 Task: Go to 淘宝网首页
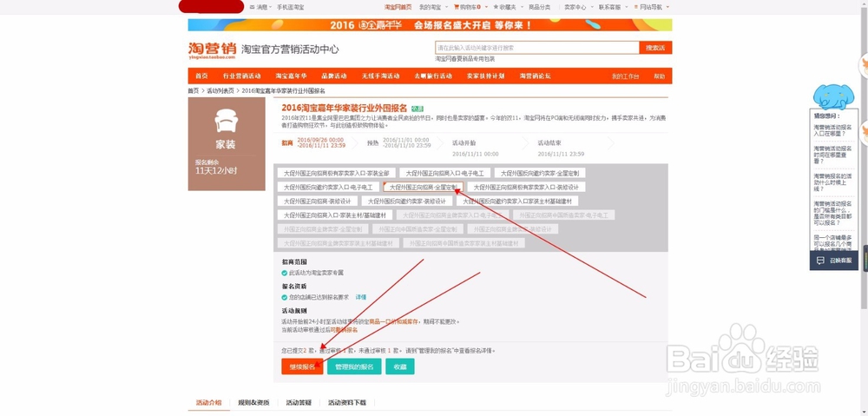398,7
